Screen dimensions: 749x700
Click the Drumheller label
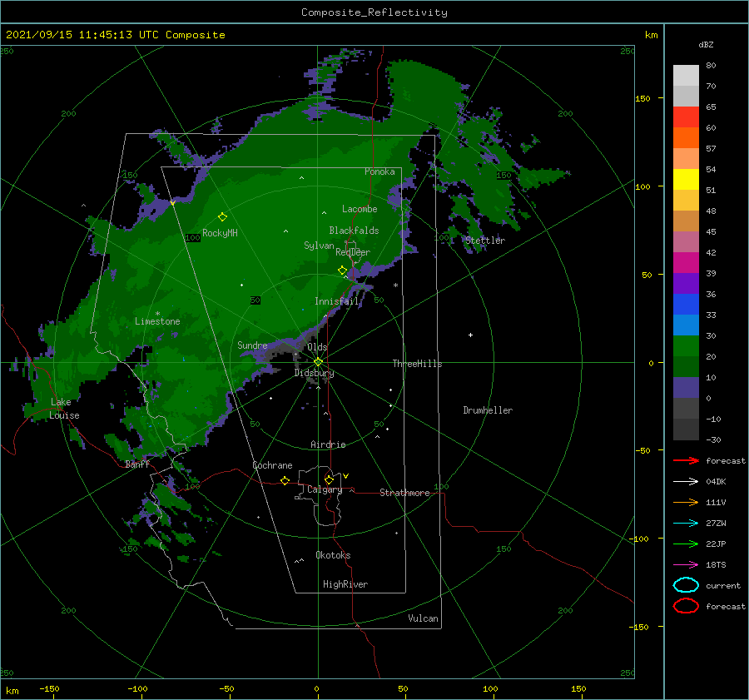488,410
